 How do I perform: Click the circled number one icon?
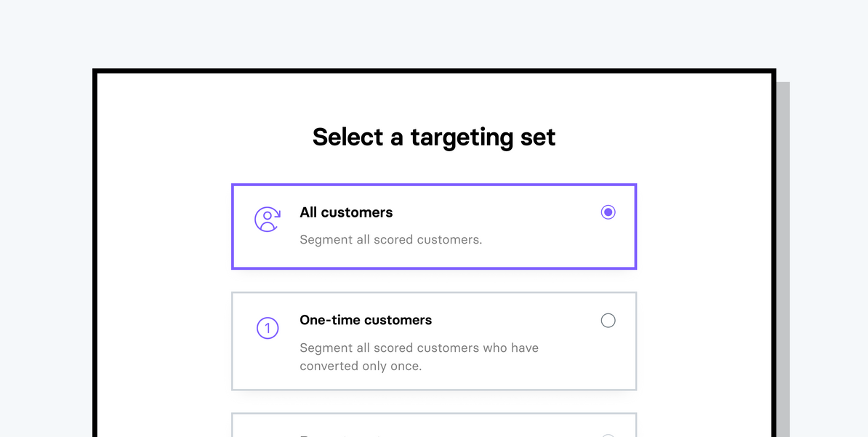[268, 329]
